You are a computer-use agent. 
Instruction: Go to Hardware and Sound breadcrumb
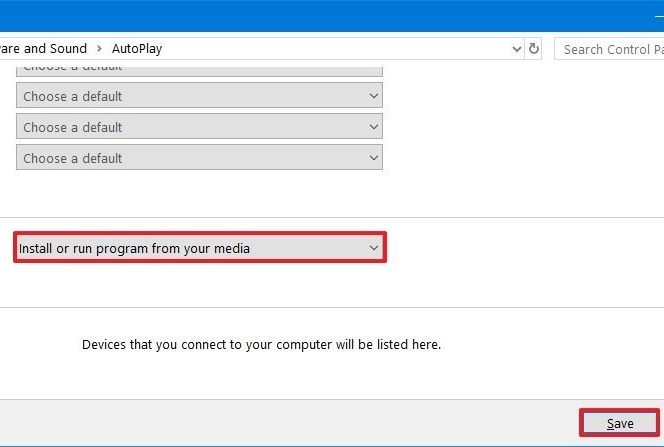[x=42, y=49]
